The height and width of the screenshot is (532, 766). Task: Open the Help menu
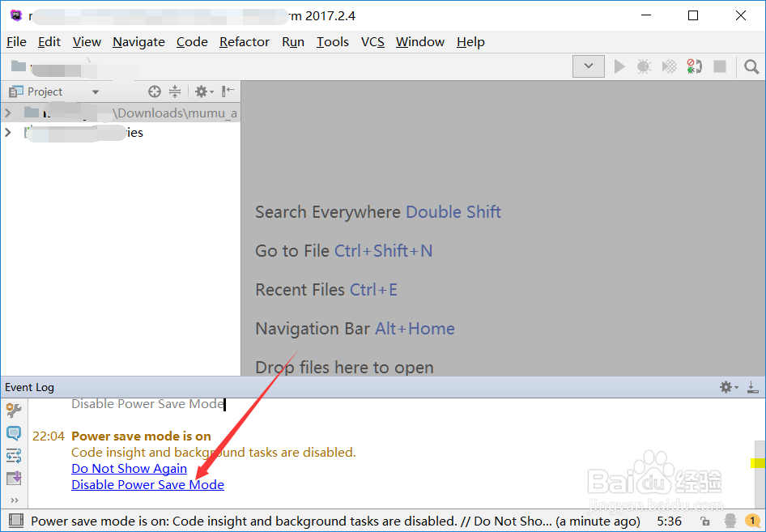(x=470, y=42)
